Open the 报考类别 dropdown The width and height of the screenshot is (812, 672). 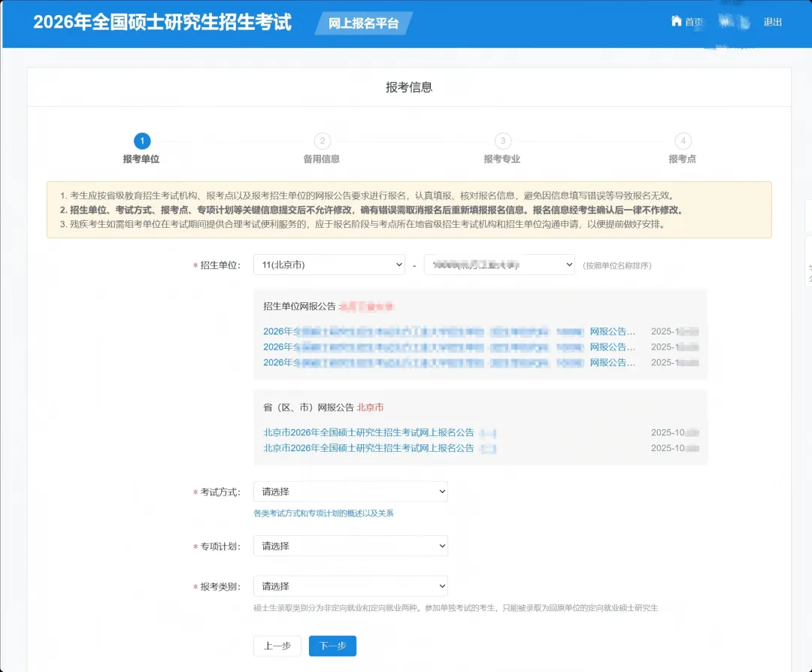click(x=350, y=586)
